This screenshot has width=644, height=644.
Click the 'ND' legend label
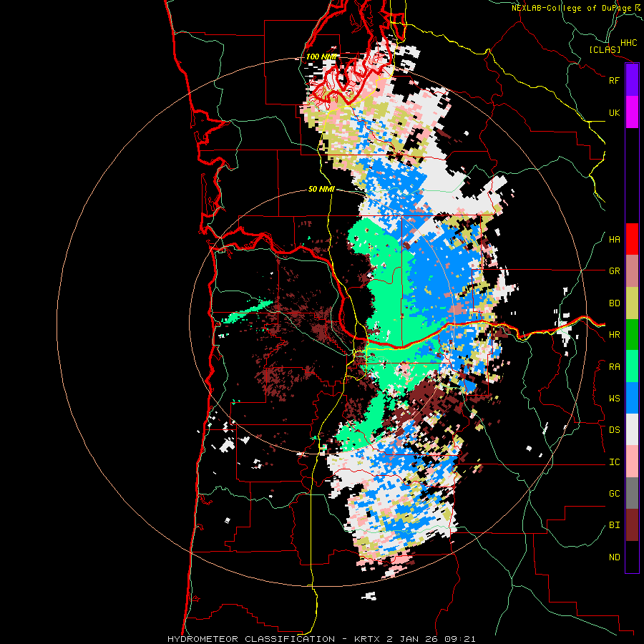click(x=614, y=557)
